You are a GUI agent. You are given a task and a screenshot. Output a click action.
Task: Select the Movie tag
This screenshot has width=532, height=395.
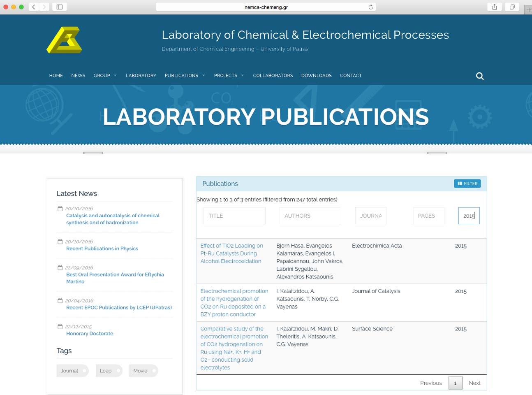pyautogui.click(x=143, y=371)
